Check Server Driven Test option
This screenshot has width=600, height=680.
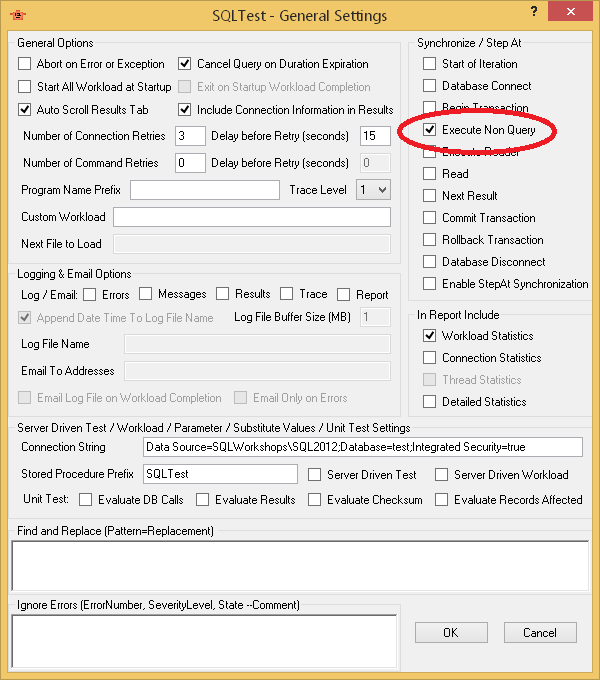coord(315,475)
